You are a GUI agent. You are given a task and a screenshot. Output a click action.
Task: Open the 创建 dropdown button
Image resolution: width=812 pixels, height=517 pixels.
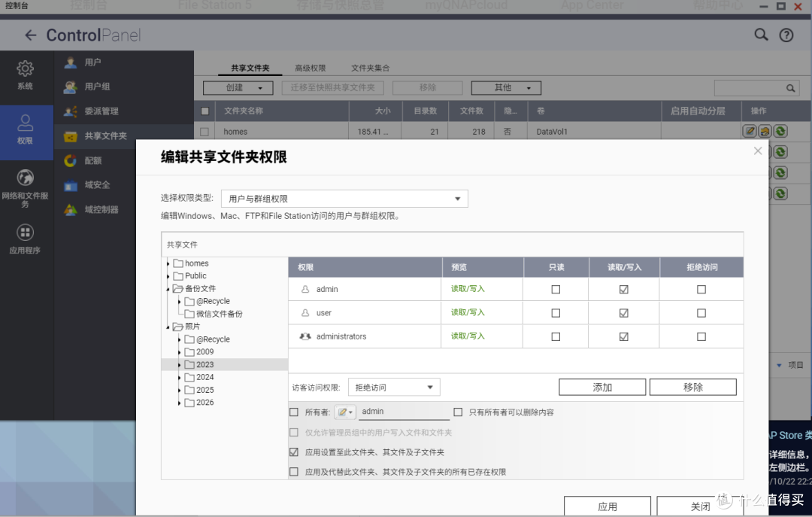tap(238, 87)
